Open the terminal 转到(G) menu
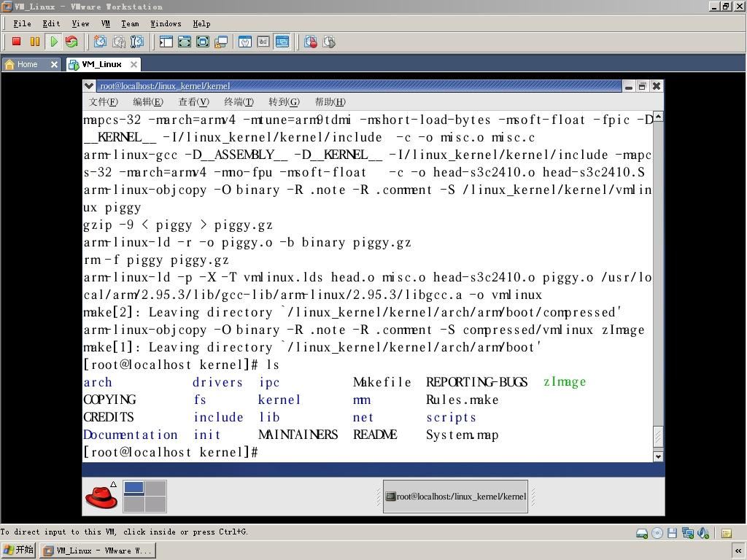Viewport: 747px width, 560px height. 284,102
